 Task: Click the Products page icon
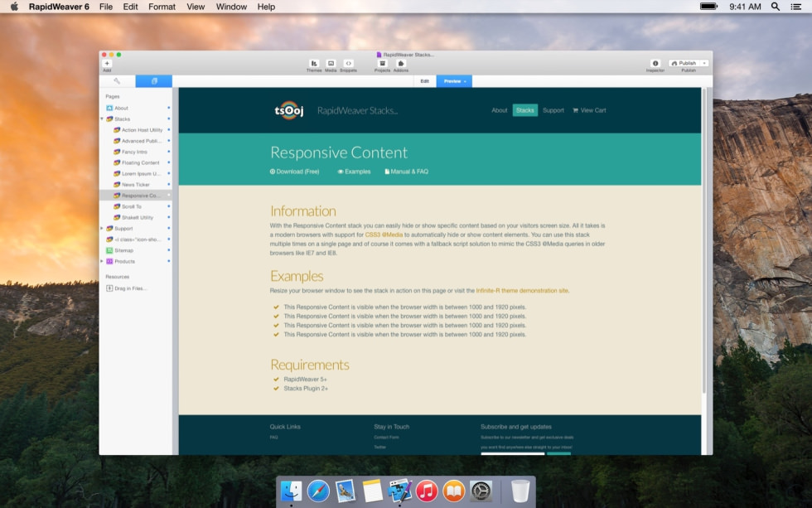[x=109, y=262]
